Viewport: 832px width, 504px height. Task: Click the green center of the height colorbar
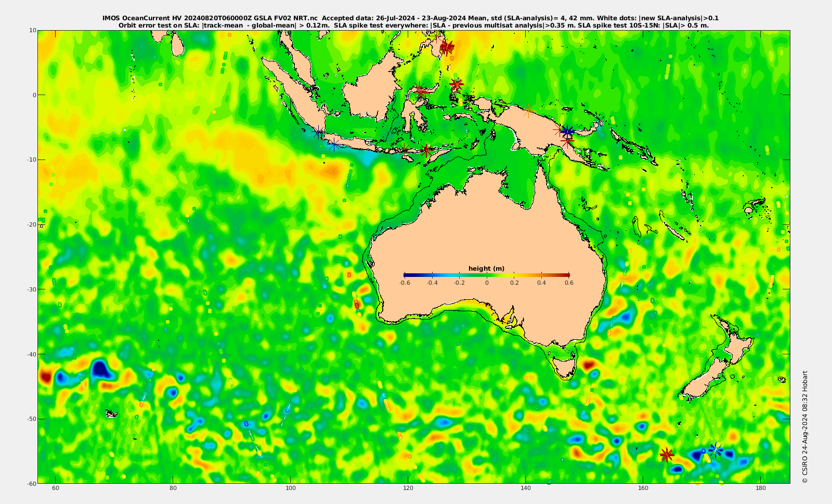point(487,275)
